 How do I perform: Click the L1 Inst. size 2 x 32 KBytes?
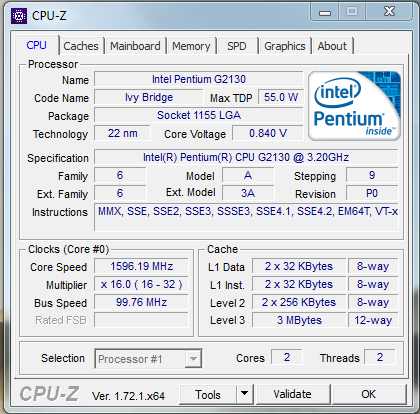pos(299,284)
